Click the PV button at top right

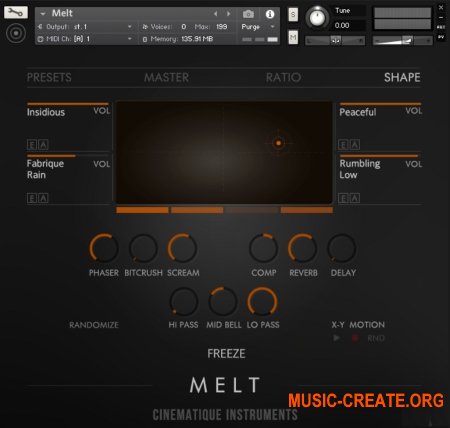(x=441, y=37)
